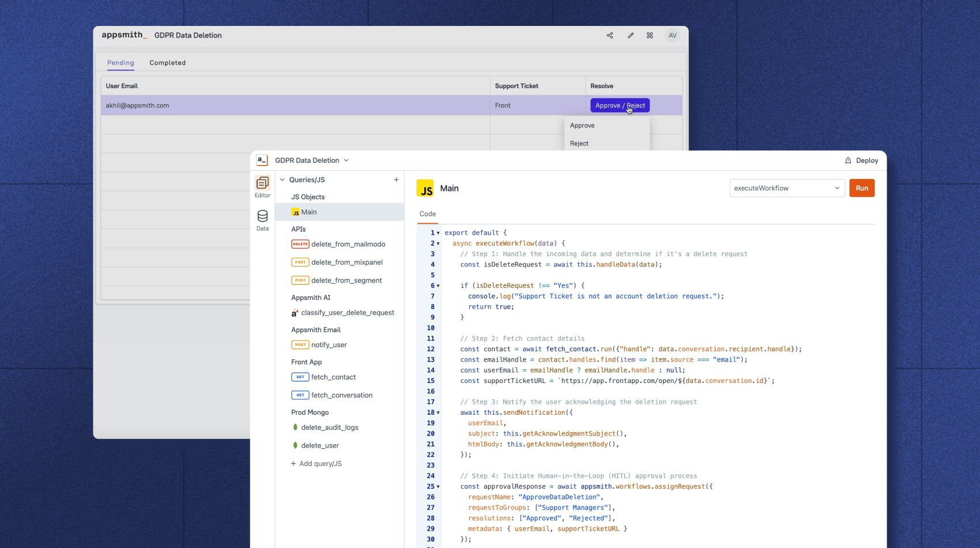This screenshot has width=980, height=548.
Task: Expand the GDPR Data Deletion name dropdown
Action: pos(346,160)
